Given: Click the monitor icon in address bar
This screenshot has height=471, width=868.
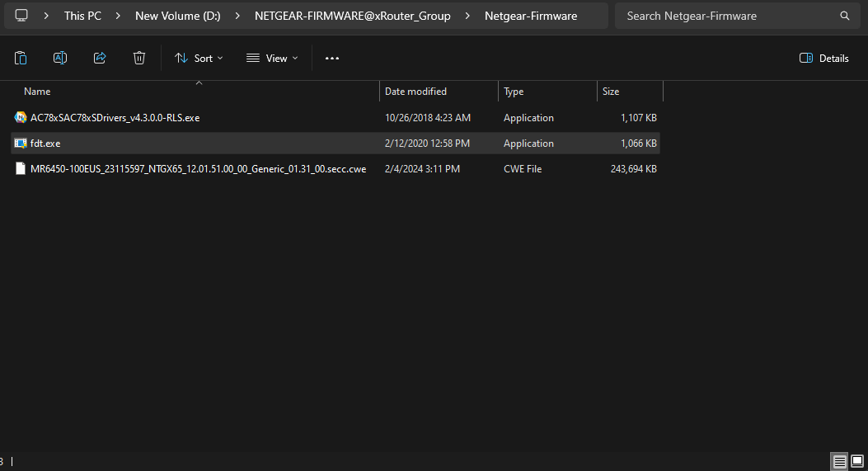Looking at the screenshot, I should (21, 16).
